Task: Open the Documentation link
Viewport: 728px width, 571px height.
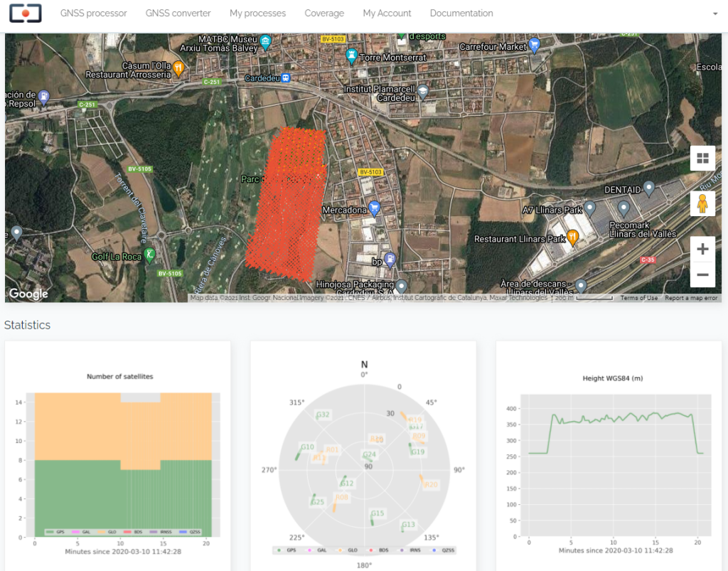Action: click(461, 14)
